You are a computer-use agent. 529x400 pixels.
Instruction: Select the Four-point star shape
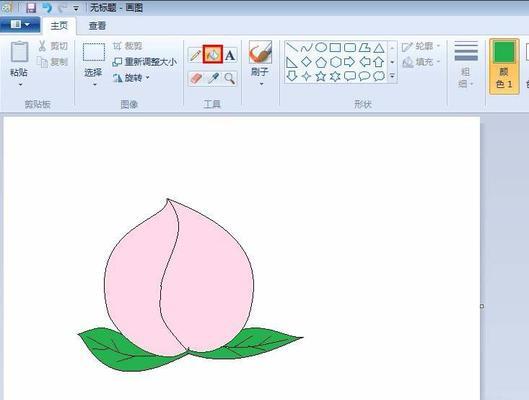tap(306, 76)
